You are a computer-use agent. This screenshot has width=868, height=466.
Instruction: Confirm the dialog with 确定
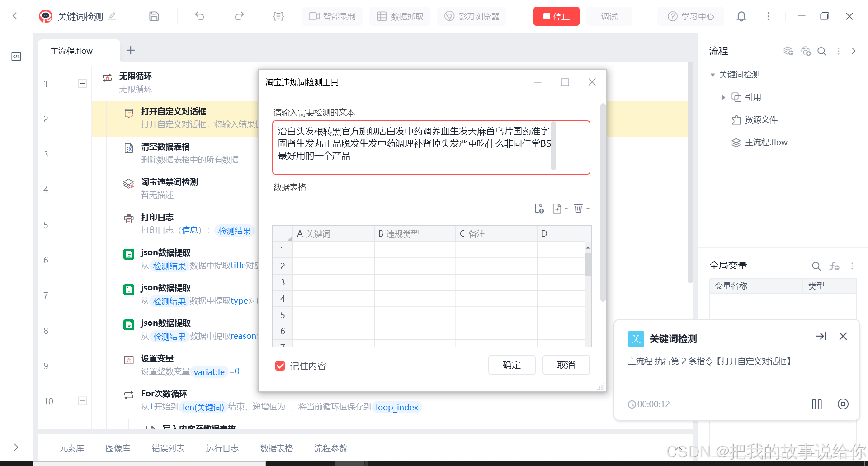click(x=512, y=365)
